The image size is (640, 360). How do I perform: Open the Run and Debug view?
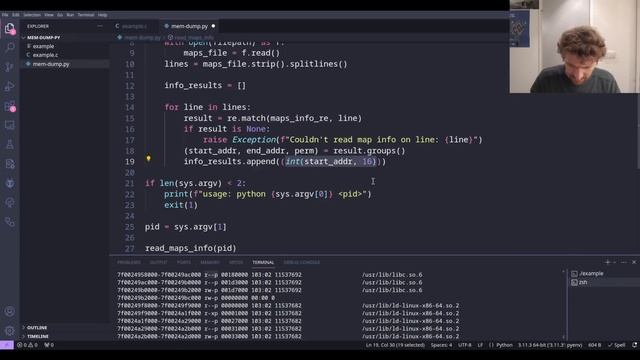tap(10, 86)
